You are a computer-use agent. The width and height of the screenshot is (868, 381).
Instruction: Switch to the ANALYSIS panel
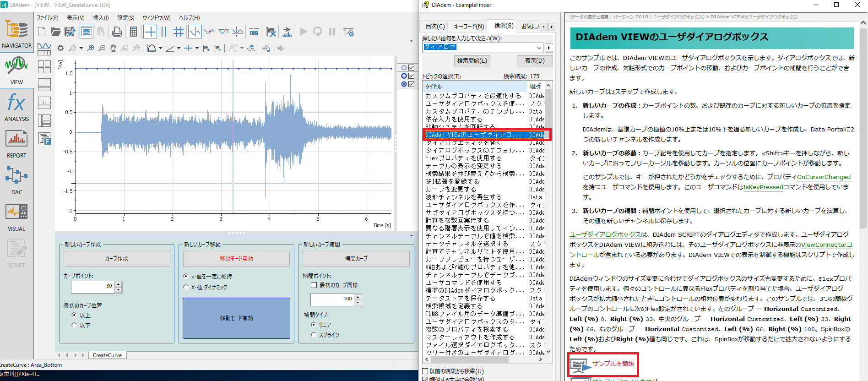tap(16, 107)
